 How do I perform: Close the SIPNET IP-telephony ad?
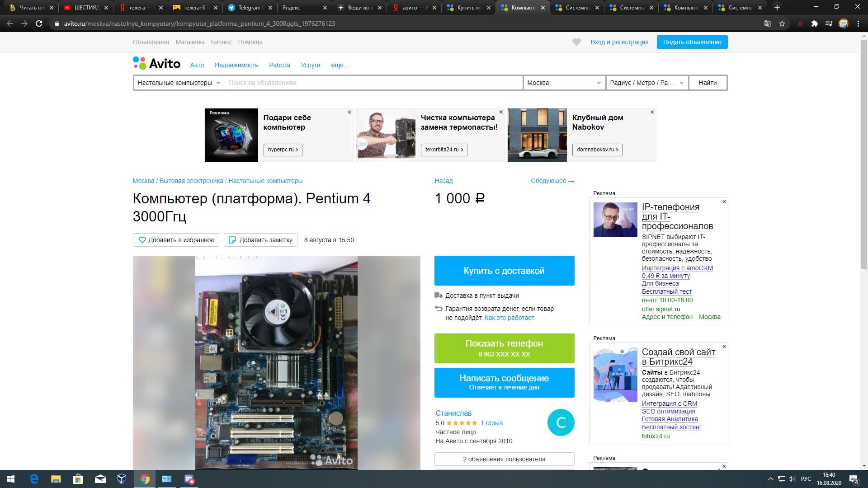tap(724, 202)
